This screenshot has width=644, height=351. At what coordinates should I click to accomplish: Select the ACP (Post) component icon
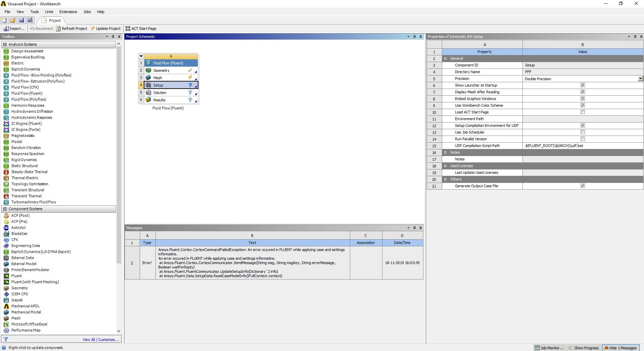pyautogui.click(x=6, y=215)
